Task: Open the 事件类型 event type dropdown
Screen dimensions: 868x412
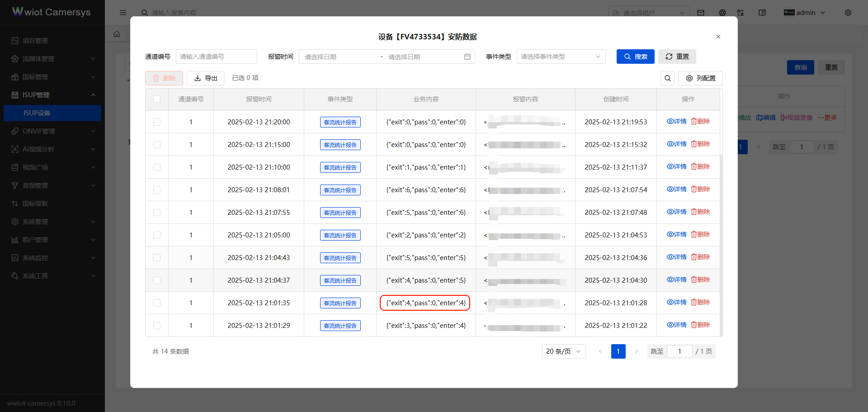Action: click(561, 57)
